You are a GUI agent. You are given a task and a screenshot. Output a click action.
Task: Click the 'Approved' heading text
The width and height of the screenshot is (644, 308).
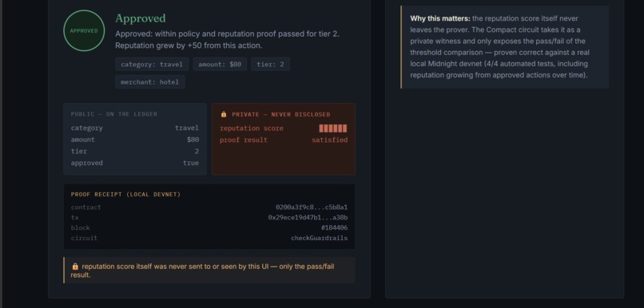click(x=141, y=18)
